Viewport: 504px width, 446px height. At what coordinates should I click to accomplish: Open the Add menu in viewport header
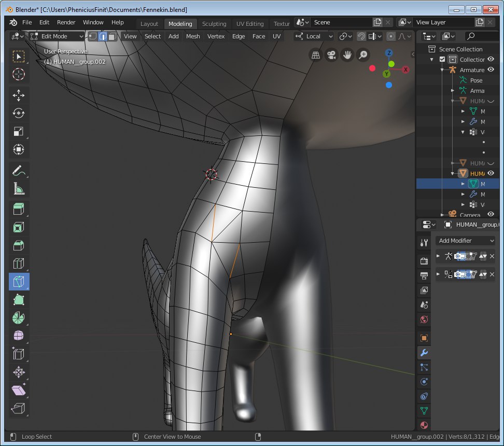(174, 36)
